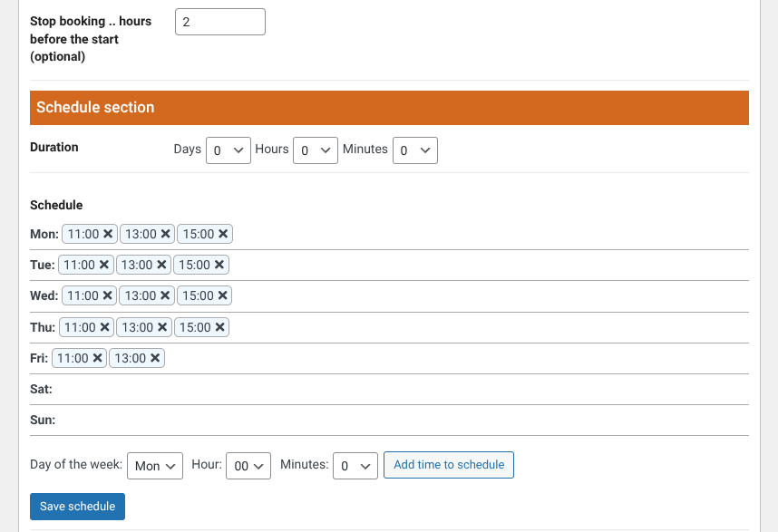Remove the Friday 11:00 time slot
This screenshot has width=778, height=532.
98,358
